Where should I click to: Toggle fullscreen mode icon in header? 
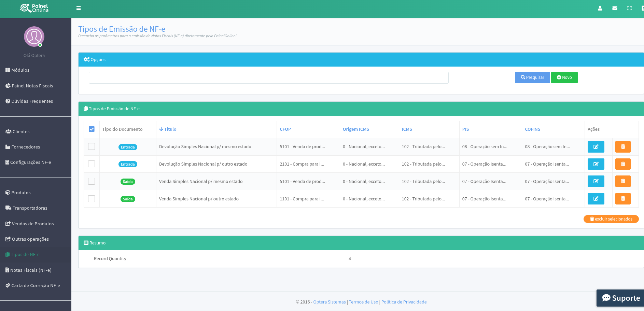(629, 8)
